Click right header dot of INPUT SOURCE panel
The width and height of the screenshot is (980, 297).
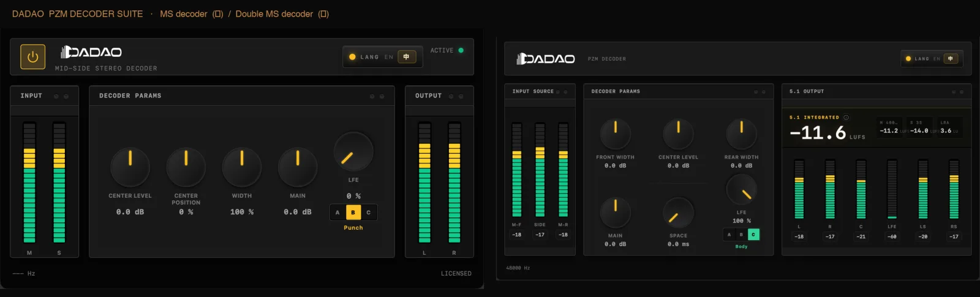pyautogui.click(x=565, y=92)
